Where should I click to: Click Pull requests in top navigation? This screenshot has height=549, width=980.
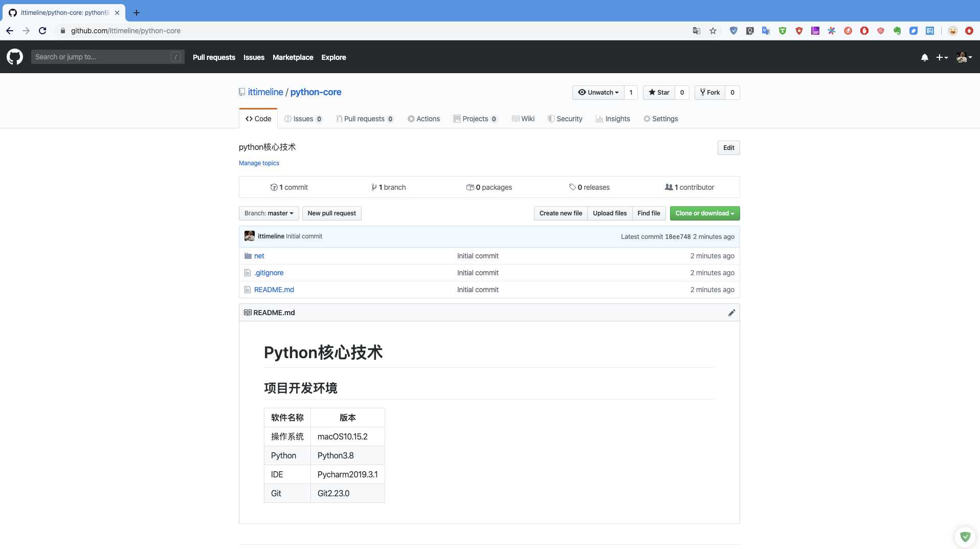214,57
